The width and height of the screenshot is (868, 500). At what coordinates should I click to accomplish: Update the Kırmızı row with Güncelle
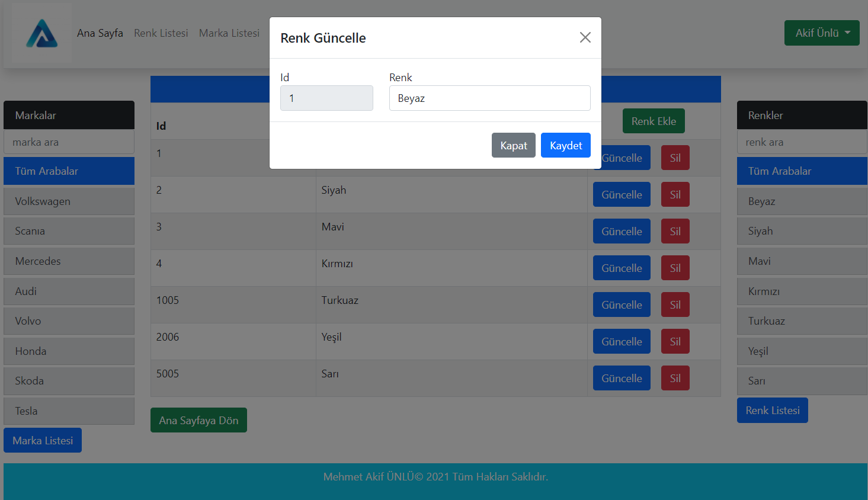coord(622,268)
